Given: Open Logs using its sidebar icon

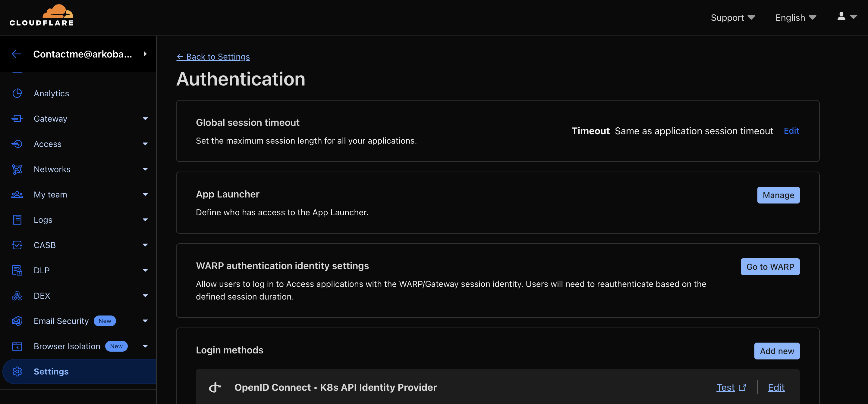Looking at the screenshot, I should pyautogui.click(x=17, y=219).
